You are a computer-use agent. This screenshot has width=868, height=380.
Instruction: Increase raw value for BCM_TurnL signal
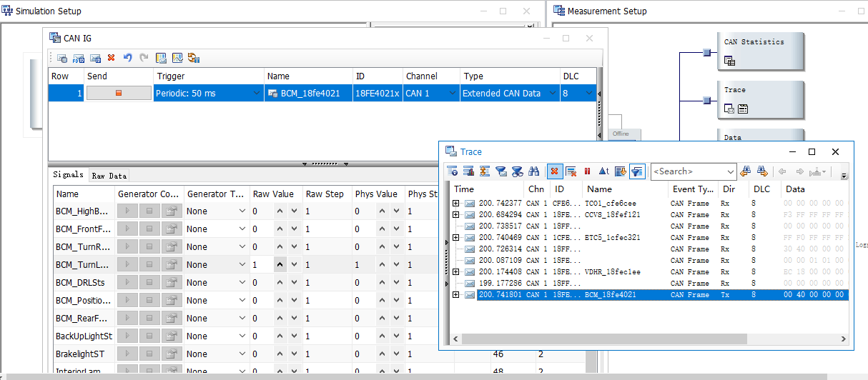click(280, 265)
